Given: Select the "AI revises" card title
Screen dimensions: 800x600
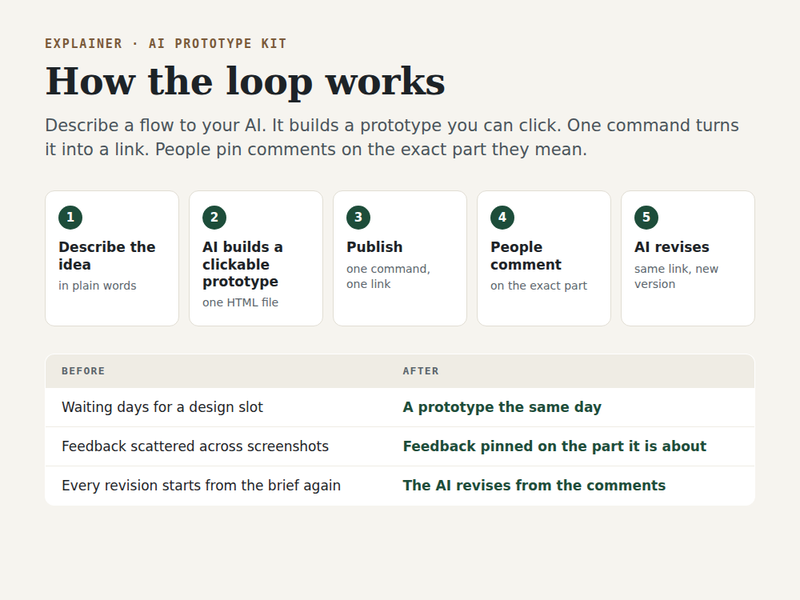Looking at the screenshot, I should (671, 247).
